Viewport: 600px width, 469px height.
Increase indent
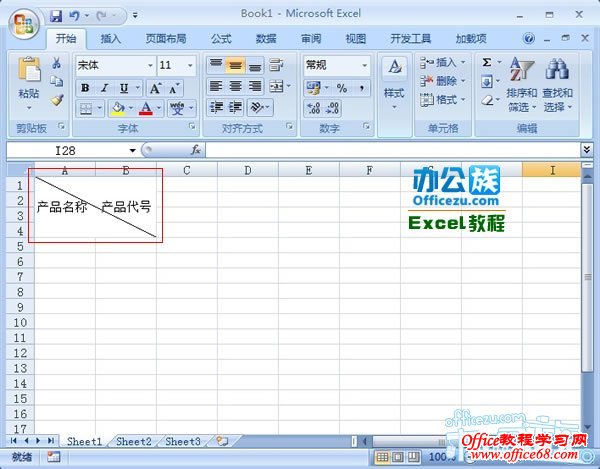(x=235, y=107)
